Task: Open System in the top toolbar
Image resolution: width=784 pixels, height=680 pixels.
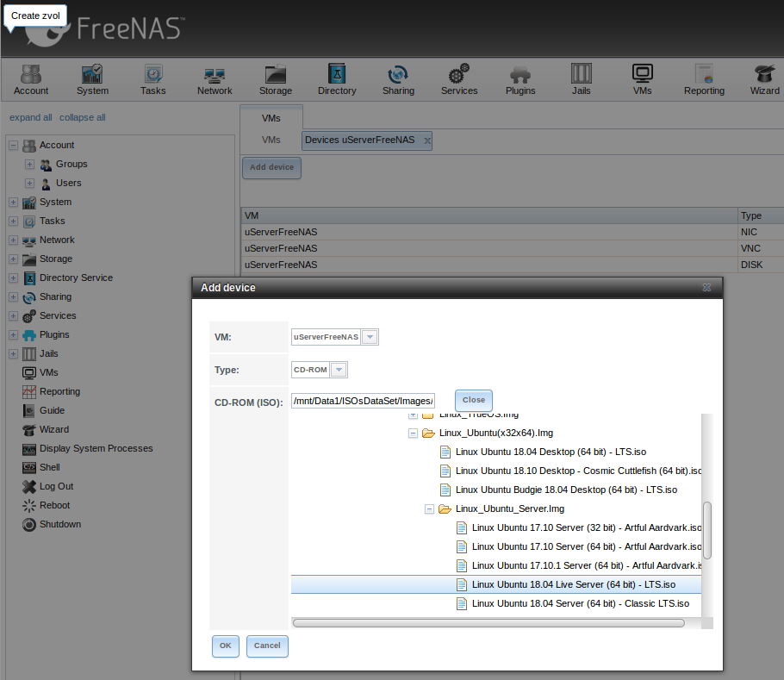Action: point(92,80)
